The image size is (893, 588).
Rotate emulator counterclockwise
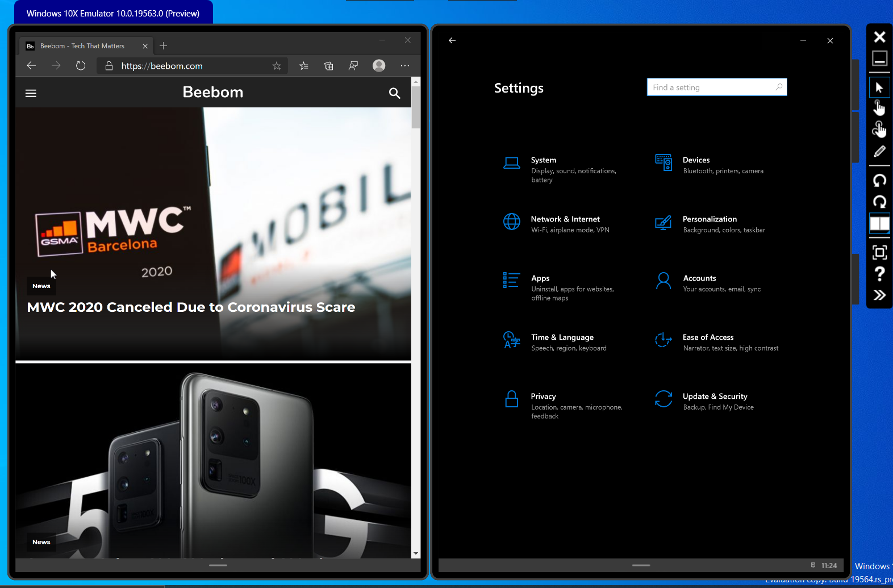click(x=879, y=180)
